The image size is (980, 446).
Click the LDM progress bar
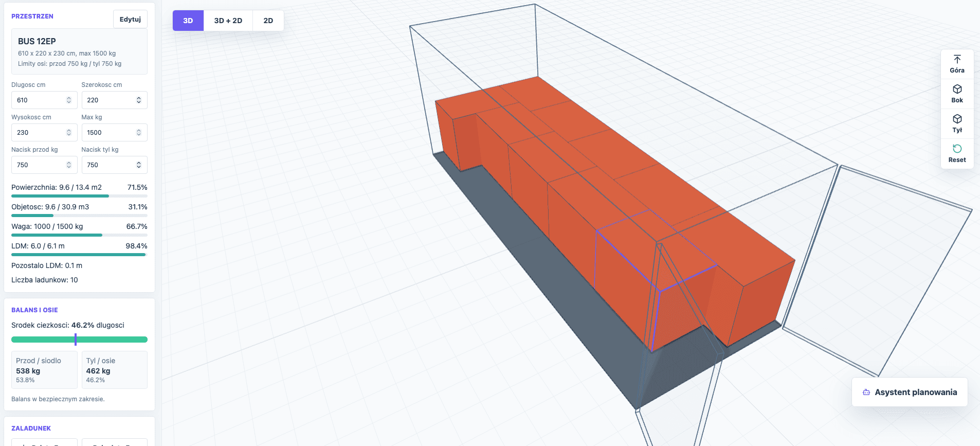[x=79, y=255]
